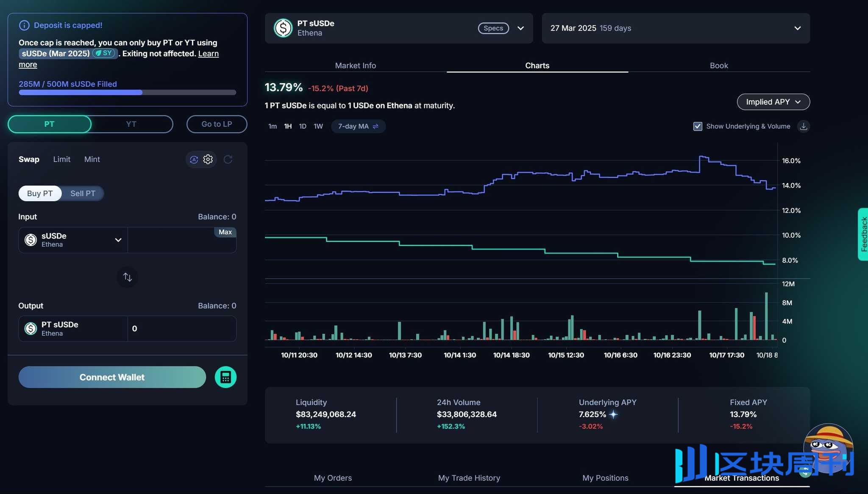Image resolution: width=868 pixels, height=494 pixels.
Task: Click the Input Balance: 0 text
Action: click(x=217, y=217)
